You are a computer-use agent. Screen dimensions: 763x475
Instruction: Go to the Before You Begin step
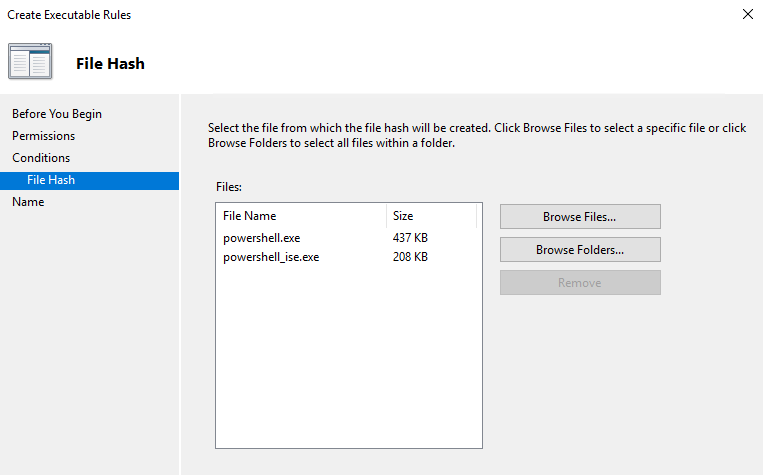(x=57, y=114)
